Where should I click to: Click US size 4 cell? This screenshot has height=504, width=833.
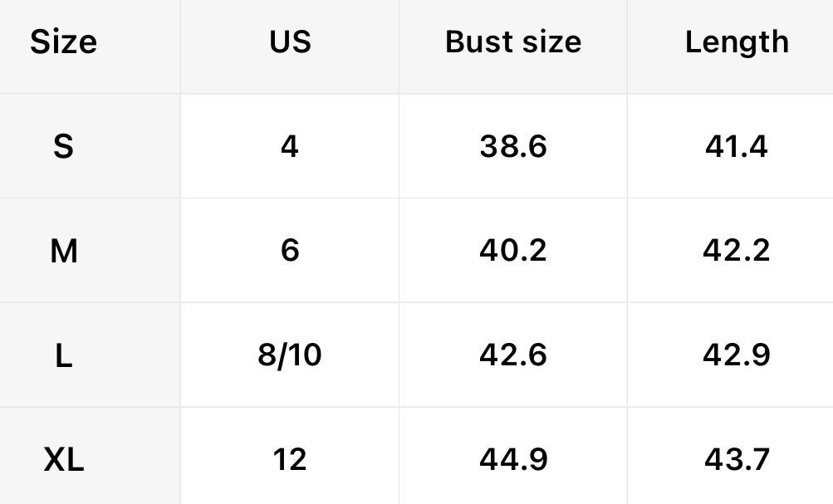click(x=289, y=146)
